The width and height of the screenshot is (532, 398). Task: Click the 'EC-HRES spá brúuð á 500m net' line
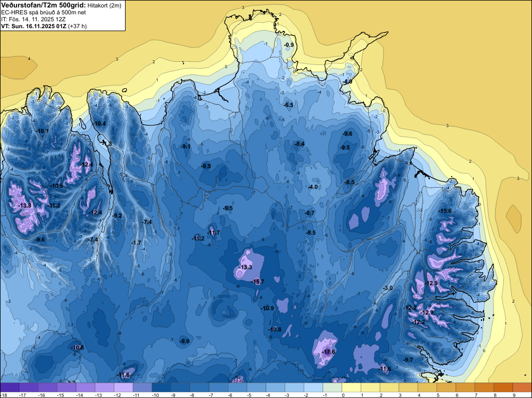tap(44, 13)
